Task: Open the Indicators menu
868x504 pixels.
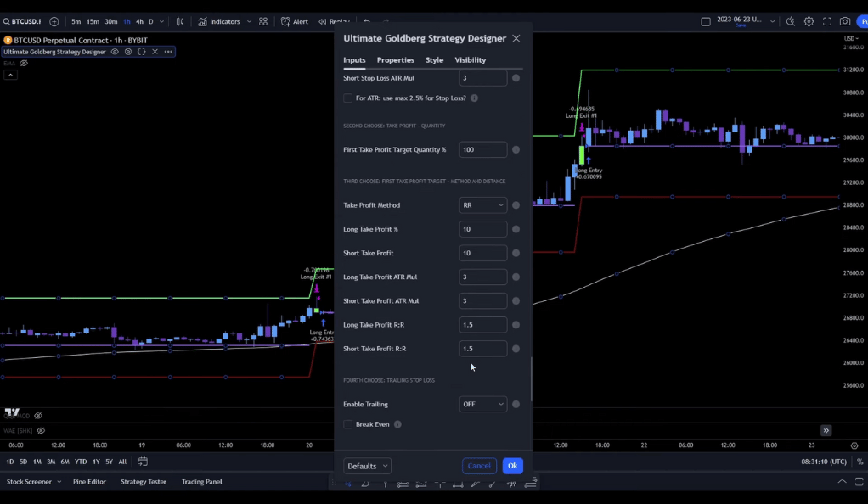Action: pos(219,21)
